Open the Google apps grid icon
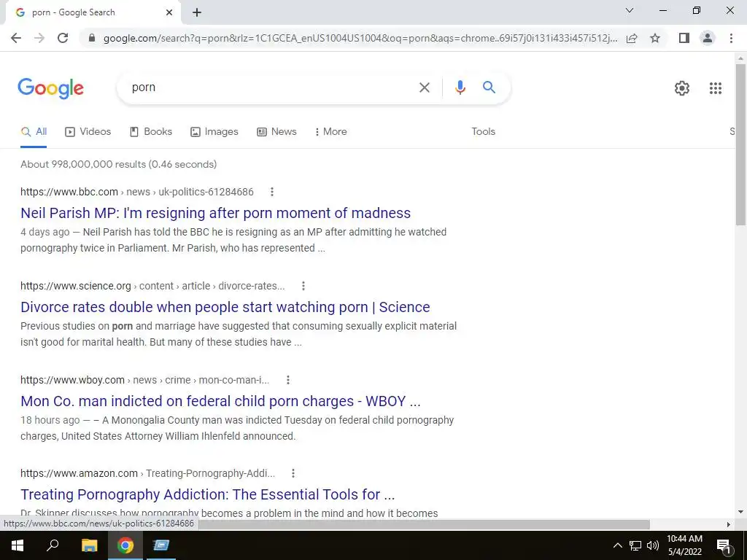This screenshot has width=747, height=560. [x=715, y=88]
